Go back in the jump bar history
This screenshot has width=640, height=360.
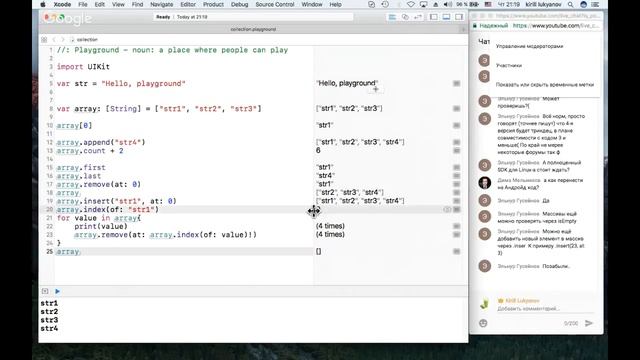click(x=54, y=40)
